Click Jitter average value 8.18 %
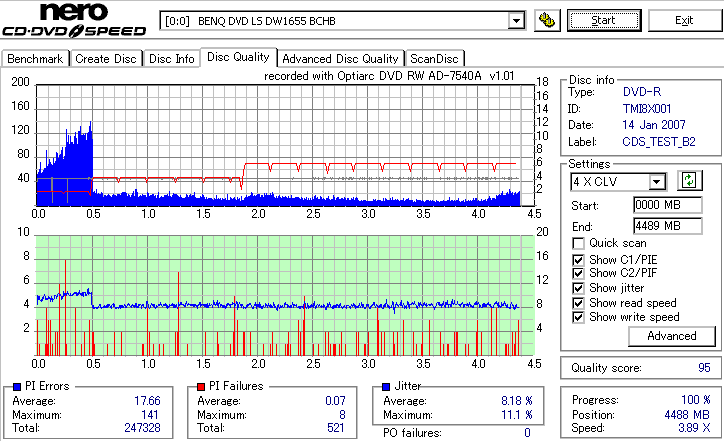The height and width of the screenshot is (441, 724). coord(517,401)
